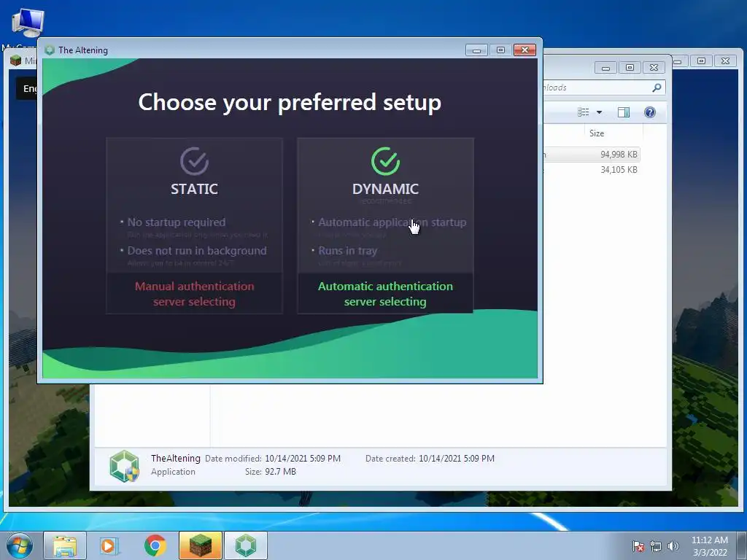Open Google Chrome from taskbar

click(x=155, y=545)
